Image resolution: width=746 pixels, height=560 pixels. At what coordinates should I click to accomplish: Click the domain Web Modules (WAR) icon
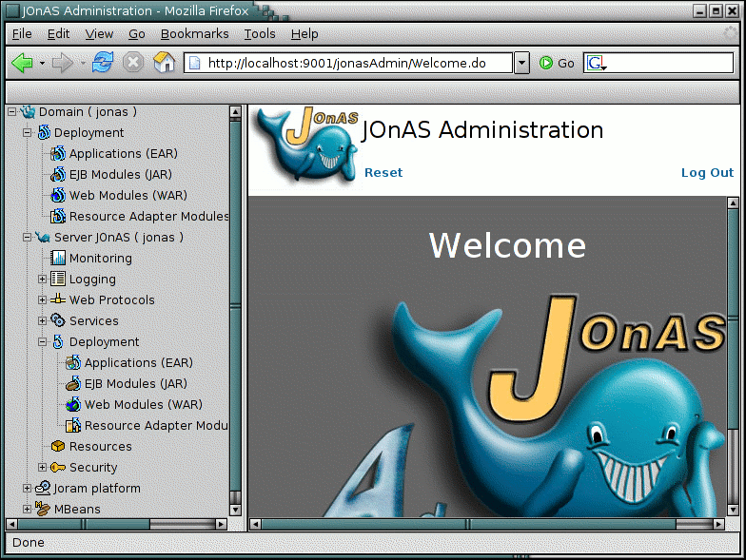click(x=58, y=196)
